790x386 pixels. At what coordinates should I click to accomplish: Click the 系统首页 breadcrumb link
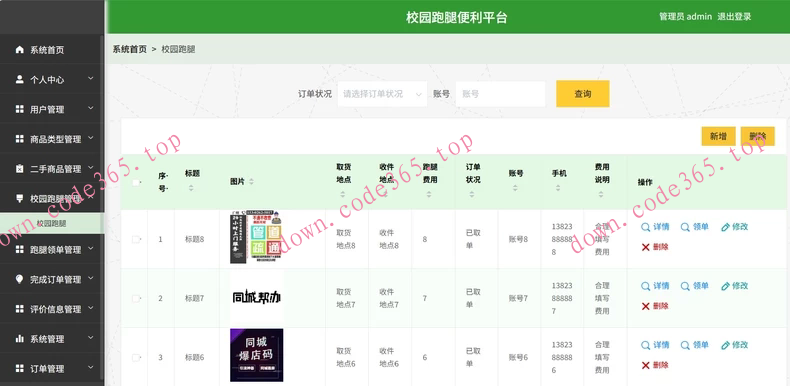click(x=129, y=49)
